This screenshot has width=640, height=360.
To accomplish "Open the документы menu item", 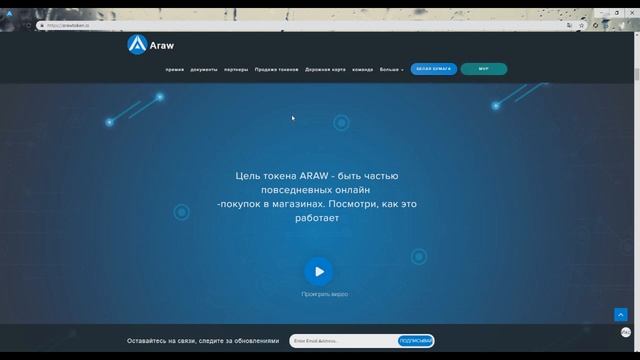I will coord(204,70).
